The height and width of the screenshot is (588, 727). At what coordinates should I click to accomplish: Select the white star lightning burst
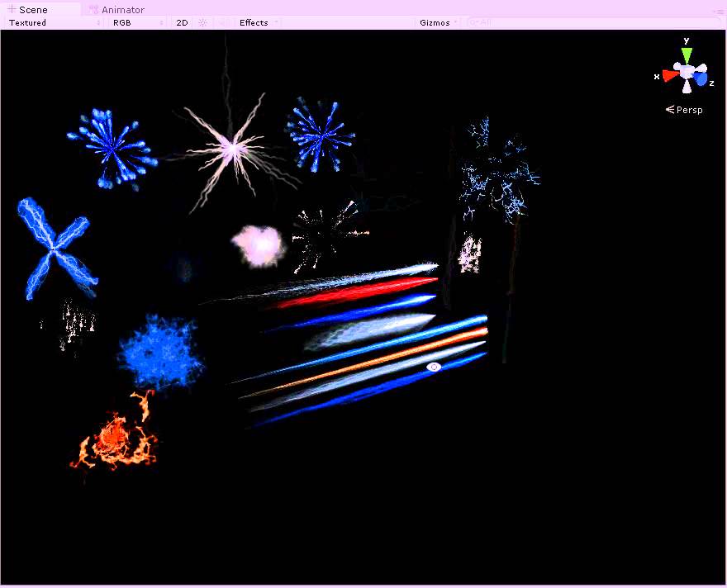(232, 149)
